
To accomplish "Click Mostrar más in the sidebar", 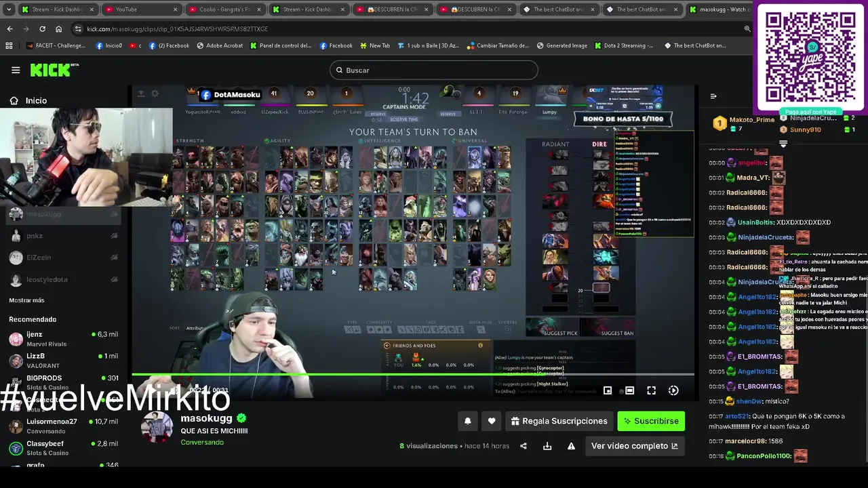I will click(x=26, y=300).
